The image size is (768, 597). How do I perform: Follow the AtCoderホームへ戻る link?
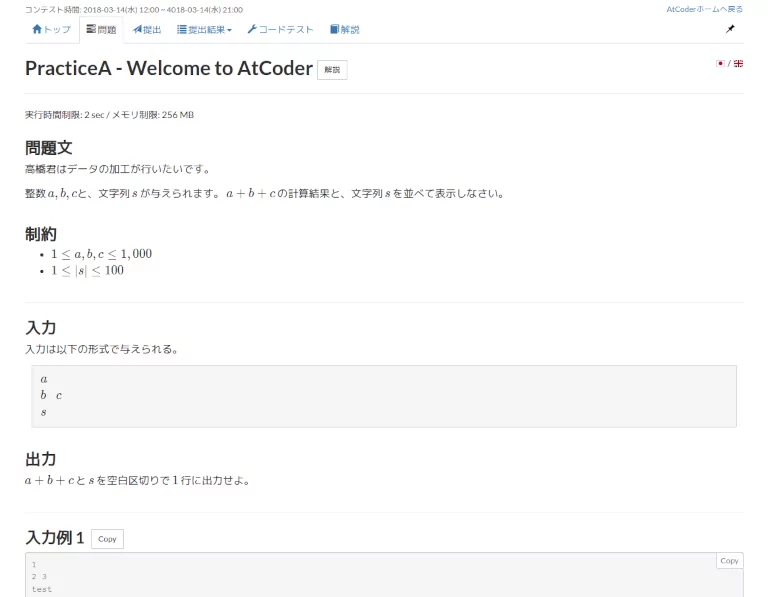tap(704, 9)
